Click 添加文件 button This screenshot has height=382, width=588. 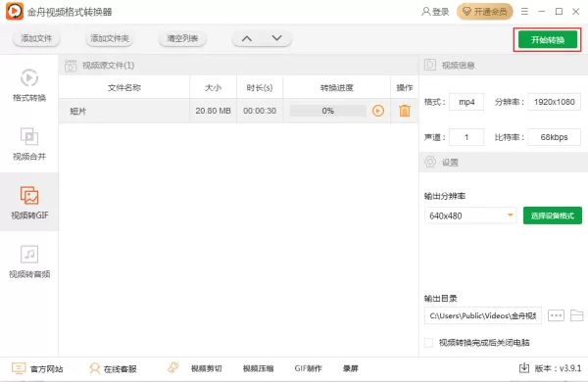pyautogui.click(x=36, y=38)
